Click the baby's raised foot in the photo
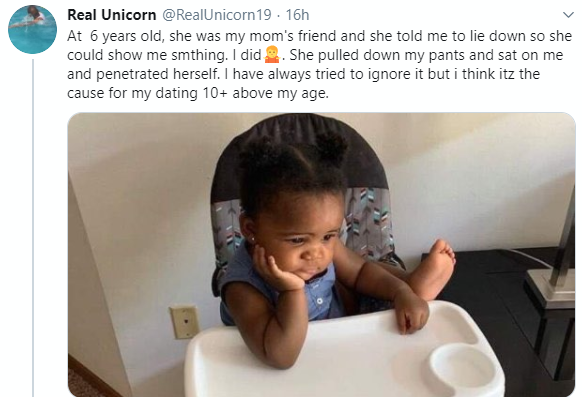The height and width of the screenshot is (397, 582). (x=433, y=269)
